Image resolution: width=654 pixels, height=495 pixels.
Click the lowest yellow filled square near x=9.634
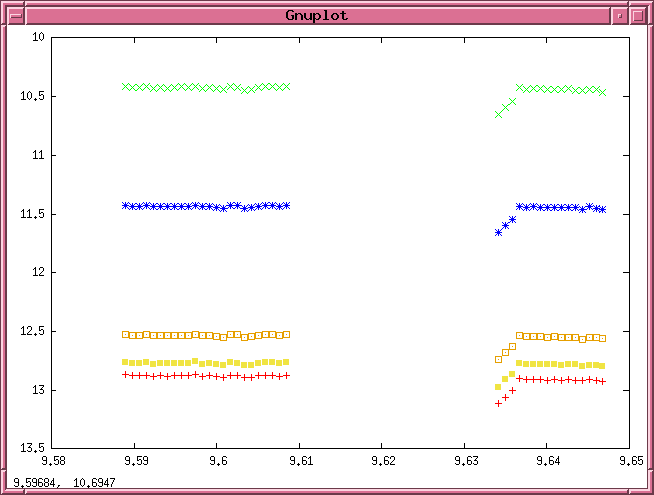(499, 386)
